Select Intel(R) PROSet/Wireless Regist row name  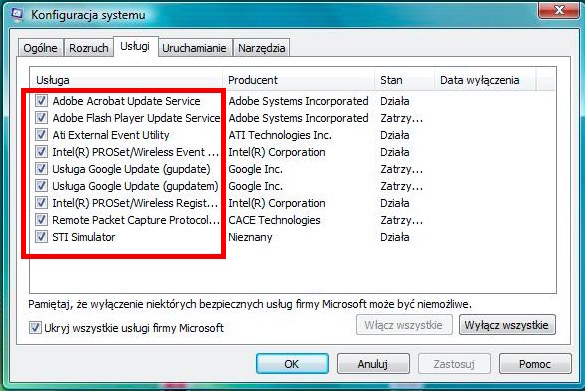[x=135, y=203]
